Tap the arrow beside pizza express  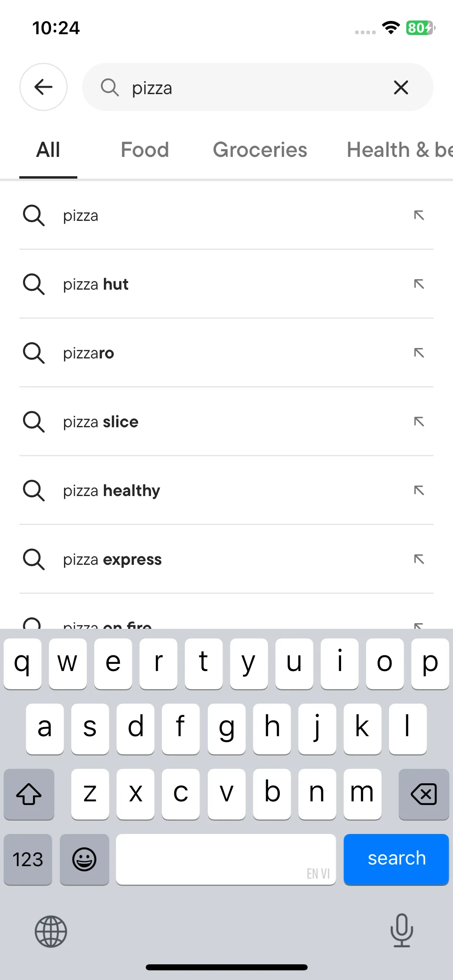[419, 559]
